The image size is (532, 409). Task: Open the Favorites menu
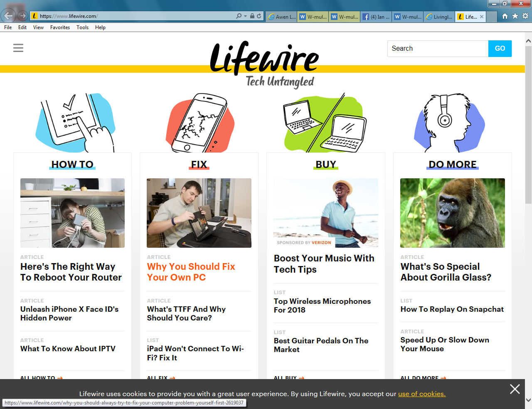click(x=60, y=27)
